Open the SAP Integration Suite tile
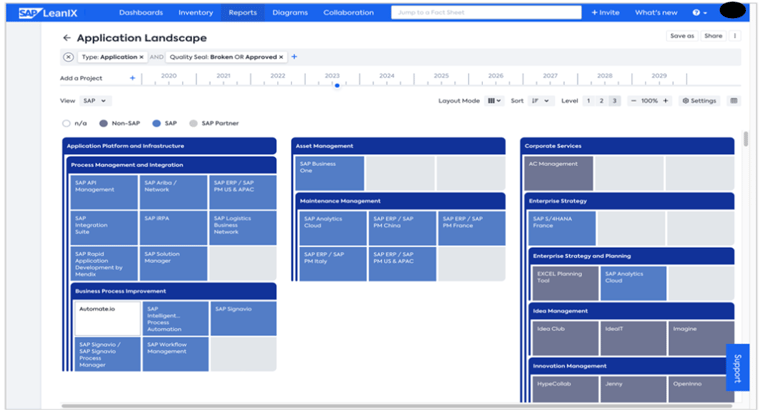Screen dimensions: 761x413 104,228
